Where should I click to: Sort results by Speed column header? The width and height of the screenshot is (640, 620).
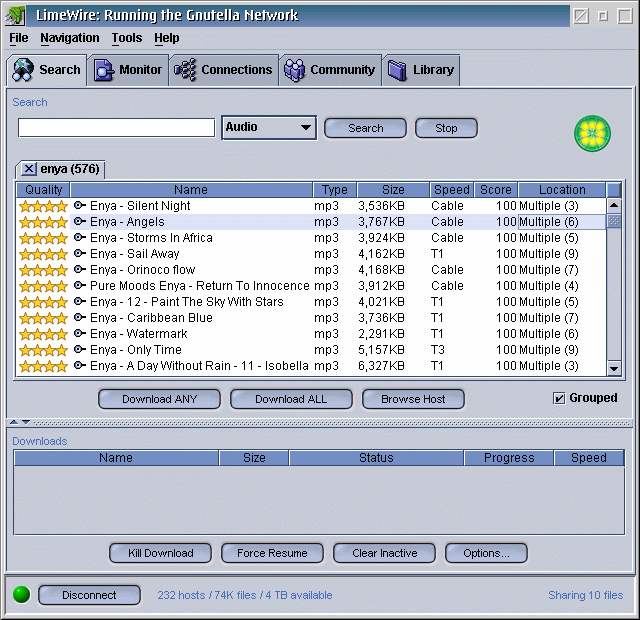452,190
